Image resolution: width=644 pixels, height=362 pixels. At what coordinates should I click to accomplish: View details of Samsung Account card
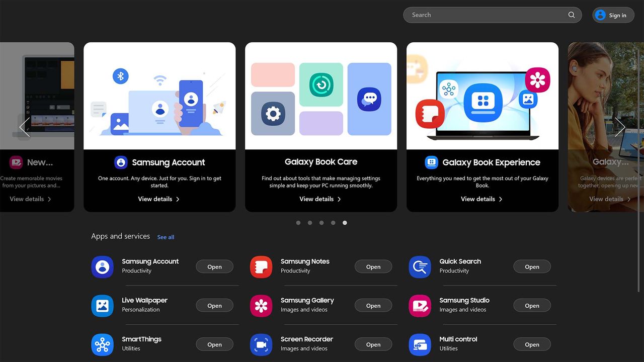(159, 199)
